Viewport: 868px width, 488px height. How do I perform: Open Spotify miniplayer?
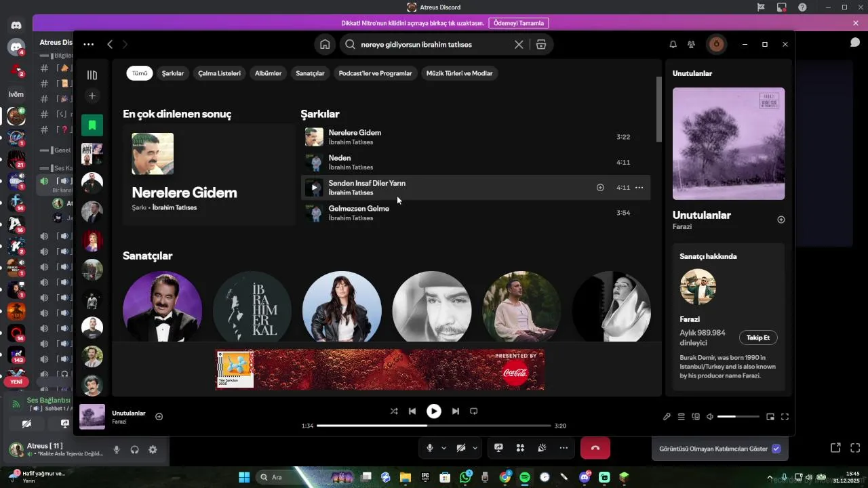770,417
